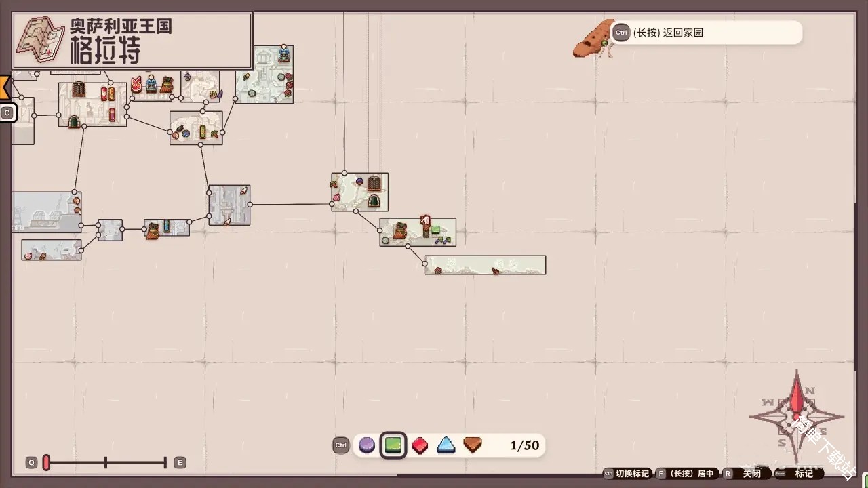Click the orange bookmark tab on the left edge
The image size is (868, 488).
(x=5, y=87)
